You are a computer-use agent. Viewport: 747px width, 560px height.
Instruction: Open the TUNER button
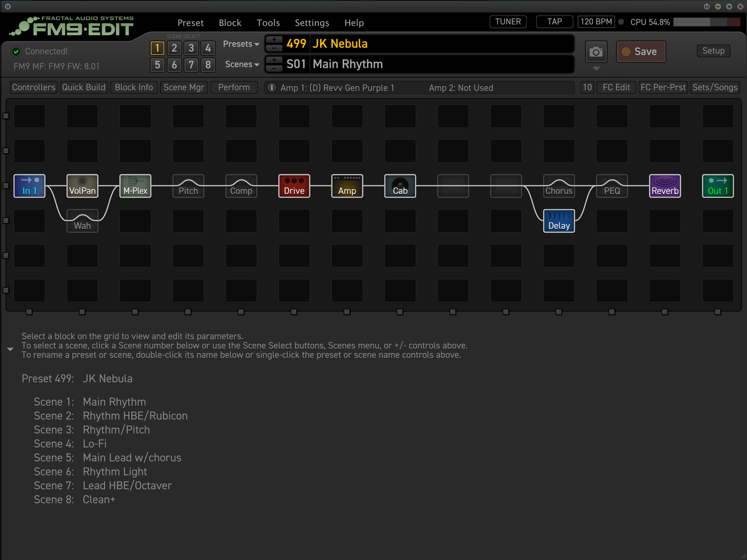coord(508,22)
